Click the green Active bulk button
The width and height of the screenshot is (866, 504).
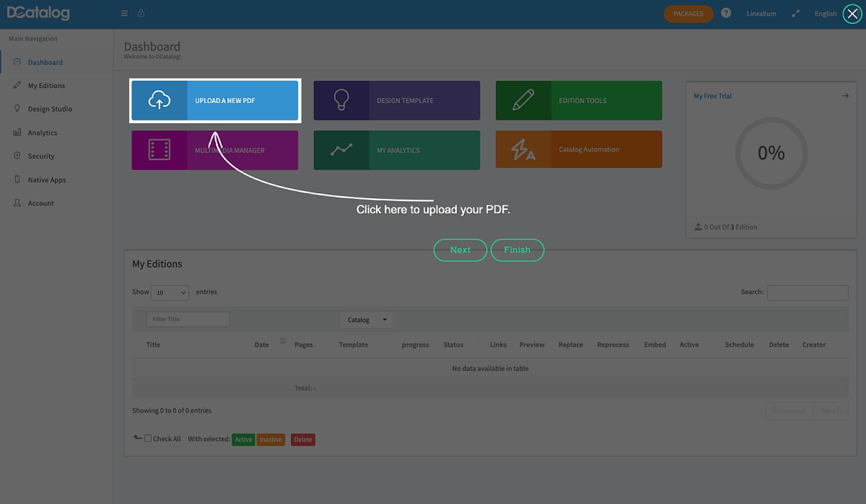click(243, 440)
